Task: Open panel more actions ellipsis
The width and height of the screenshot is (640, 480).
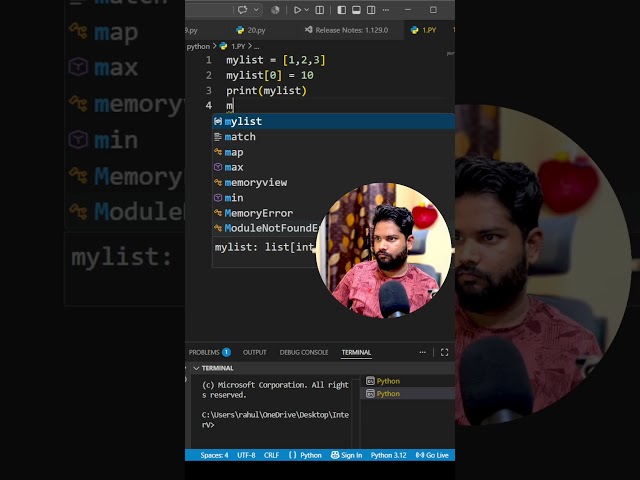Action: 422,352
